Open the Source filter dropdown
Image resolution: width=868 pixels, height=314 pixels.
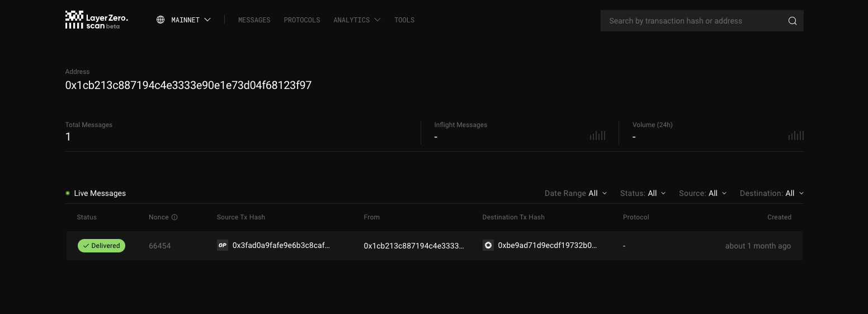(703, 193)
